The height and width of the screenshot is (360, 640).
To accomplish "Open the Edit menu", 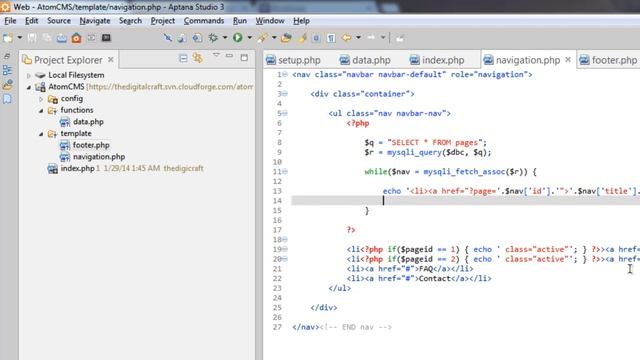I will click(x=31, y=21).
